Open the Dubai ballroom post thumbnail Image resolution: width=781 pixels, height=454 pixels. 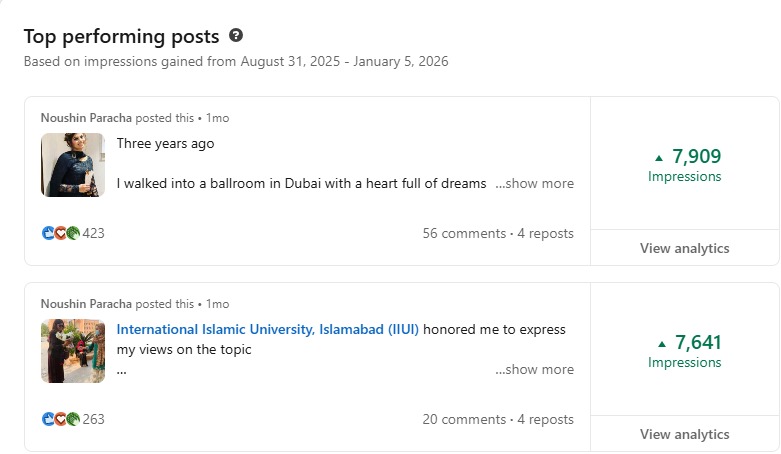pos(72,165)
